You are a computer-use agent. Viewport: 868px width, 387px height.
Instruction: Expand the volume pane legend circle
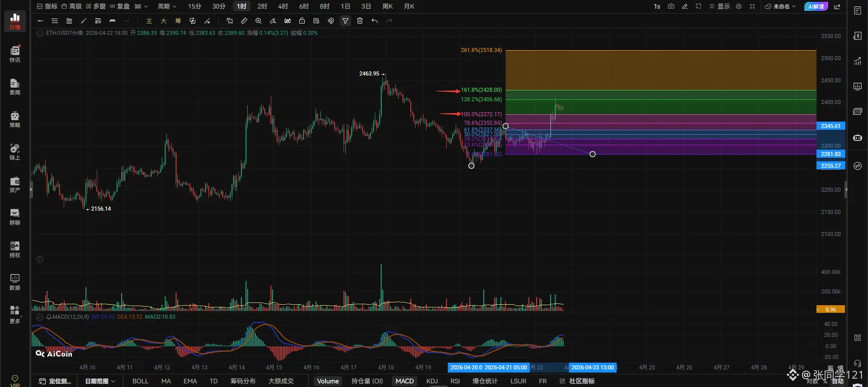pos(40,260)
